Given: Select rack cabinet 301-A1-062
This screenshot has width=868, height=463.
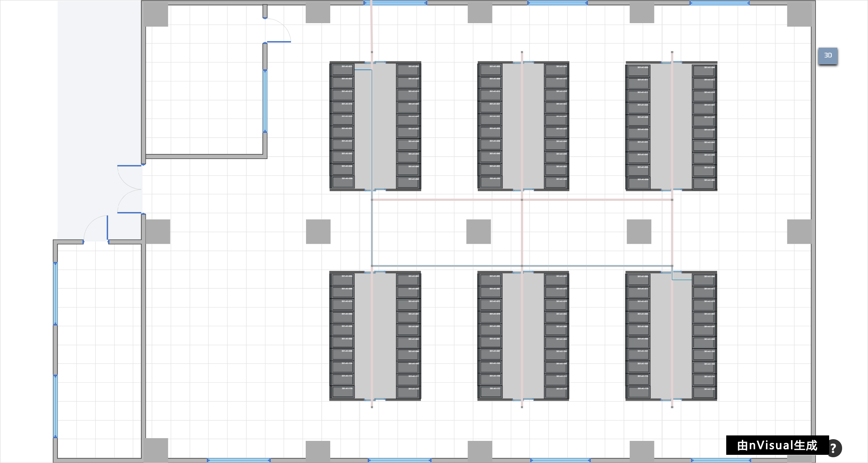Looking at the screenshot, I should click(x=343, y=280).
